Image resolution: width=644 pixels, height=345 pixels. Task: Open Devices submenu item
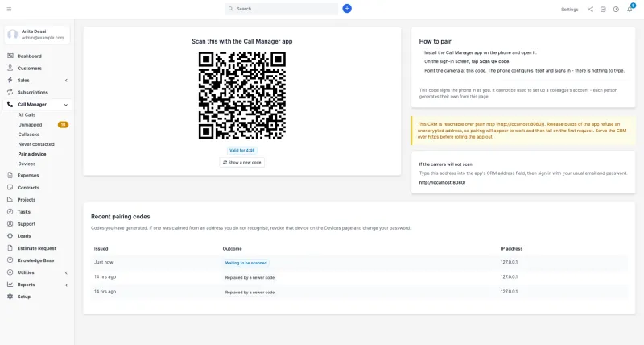coord(27,164)
